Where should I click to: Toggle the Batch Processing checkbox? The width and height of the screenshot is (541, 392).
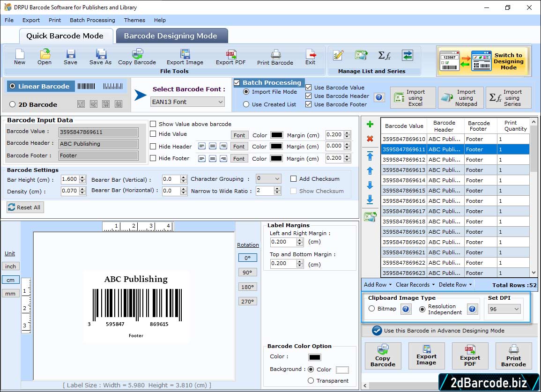point(237,82)
